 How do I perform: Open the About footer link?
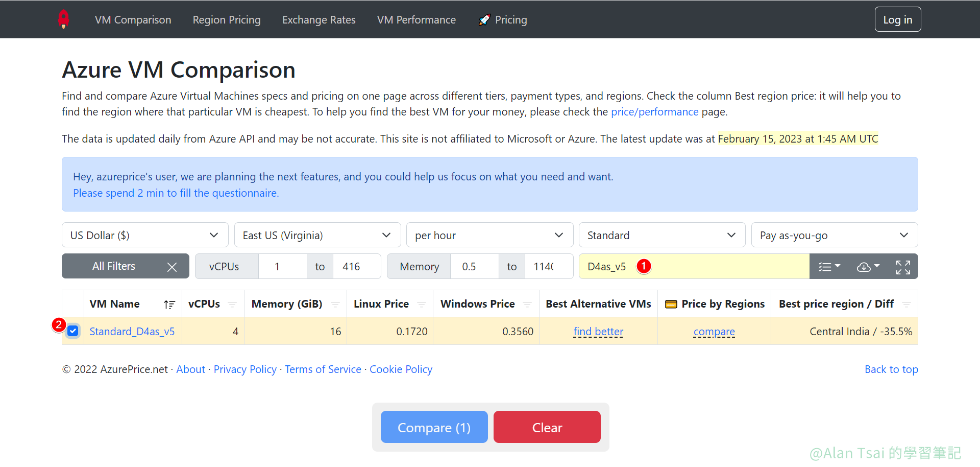click(191, 369)
